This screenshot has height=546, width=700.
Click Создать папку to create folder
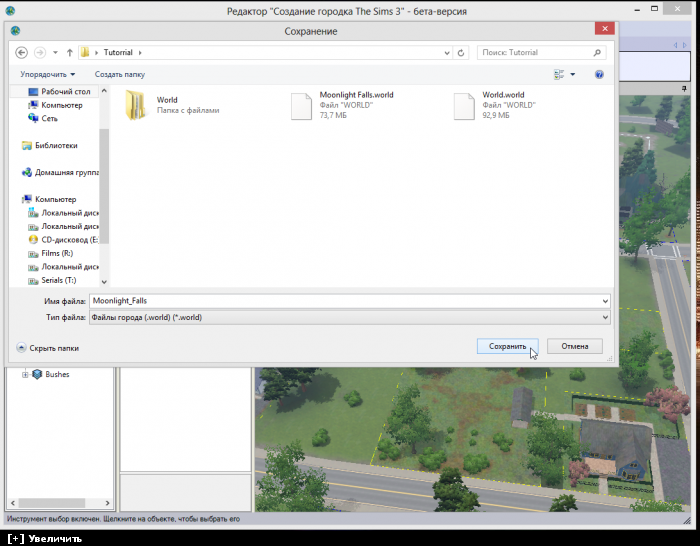(120, 74)
